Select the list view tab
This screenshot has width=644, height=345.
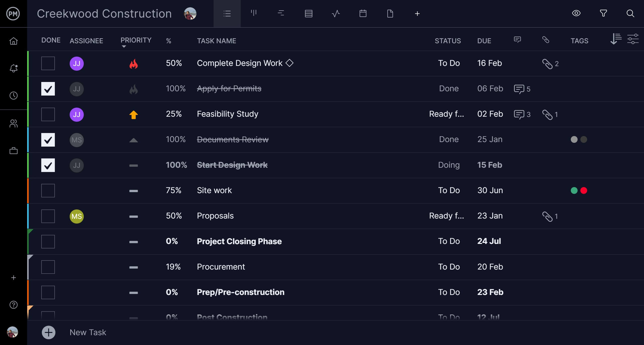227,14
